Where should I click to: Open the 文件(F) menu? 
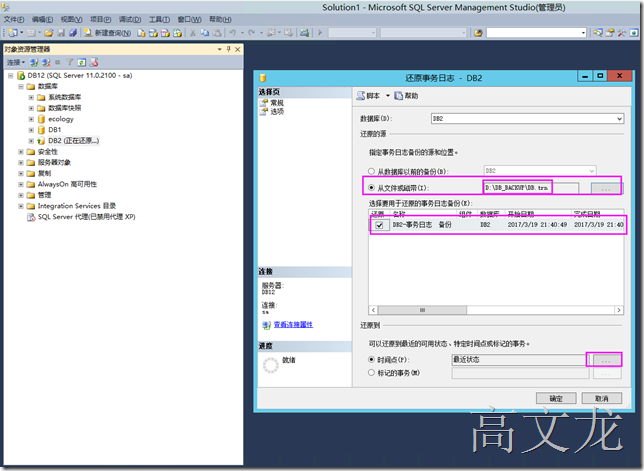coord(14,19)
